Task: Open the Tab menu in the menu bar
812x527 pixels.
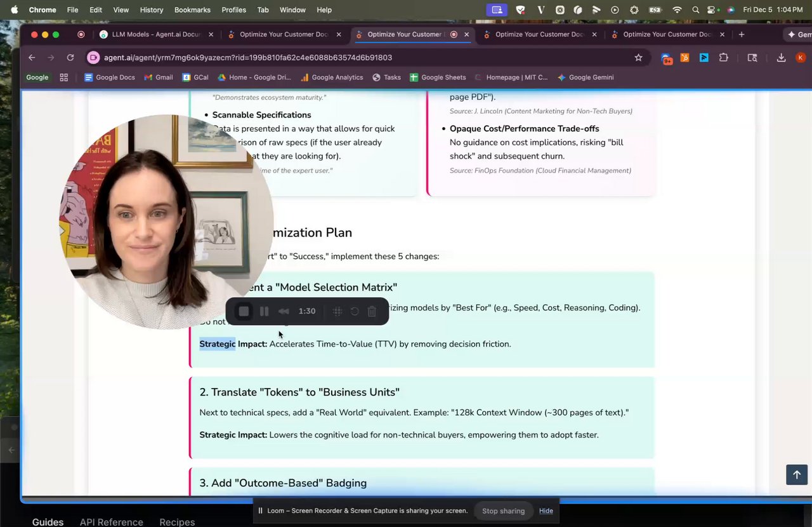Action: (263, 10)
